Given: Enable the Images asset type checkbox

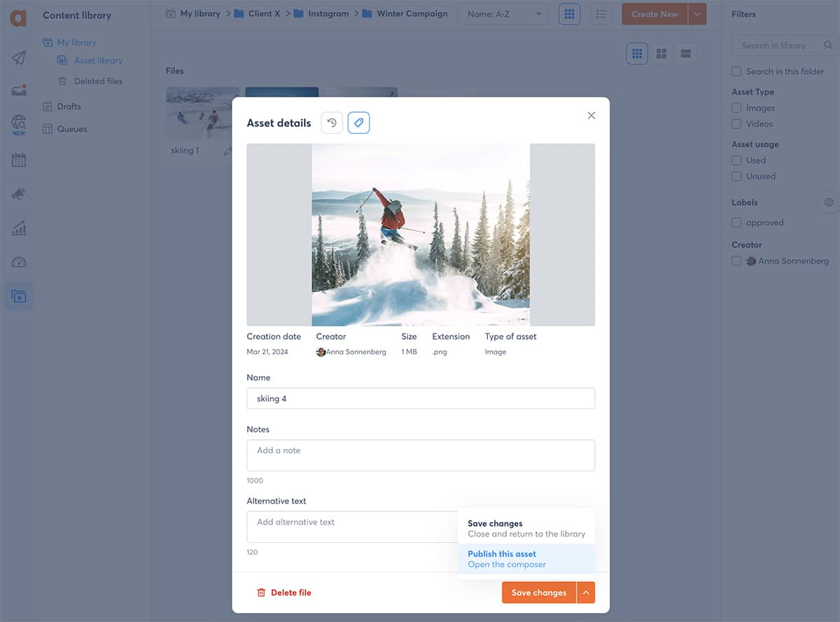Looking at the screenshot, I should tap(736, 108).
